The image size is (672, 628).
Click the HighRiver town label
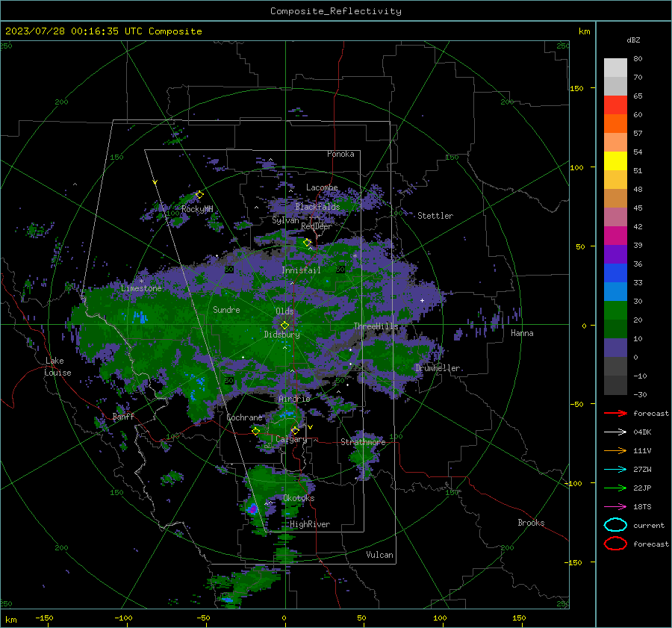[x=310, y=524]
